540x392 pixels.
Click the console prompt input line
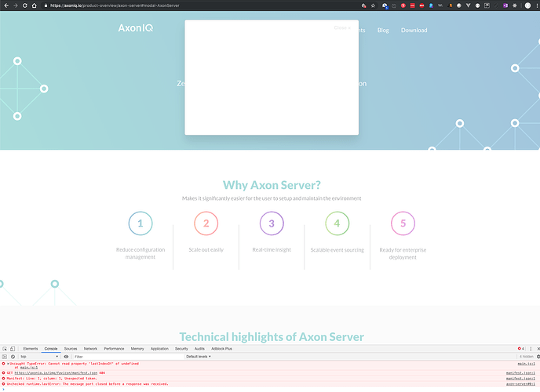[x=270, y=389]
